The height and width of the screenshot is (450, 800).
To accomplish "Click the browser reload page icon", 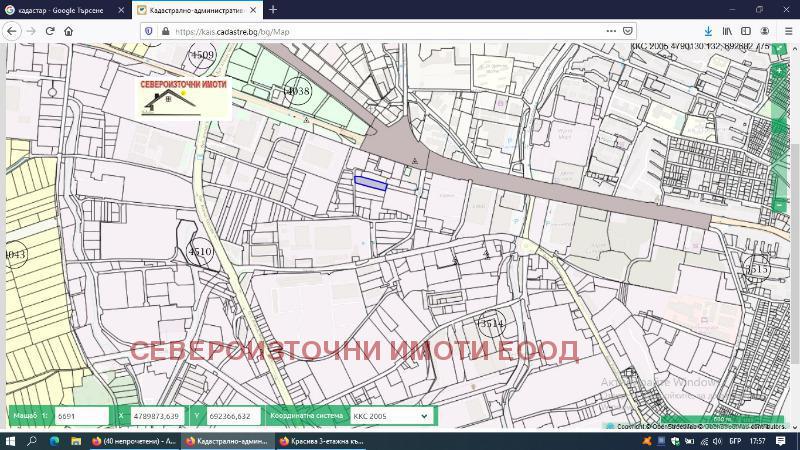I will click(x=49, y=31).
